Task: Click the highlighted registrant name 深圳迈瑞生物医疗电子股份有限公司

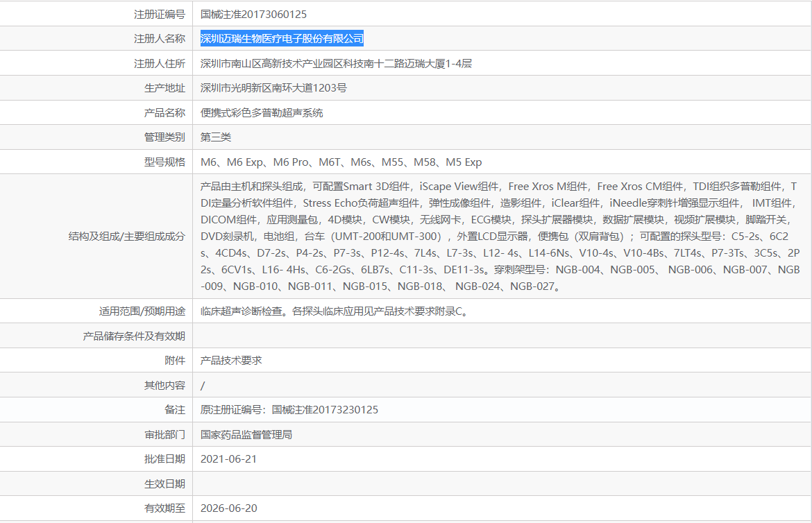Action: pos(282,39)
